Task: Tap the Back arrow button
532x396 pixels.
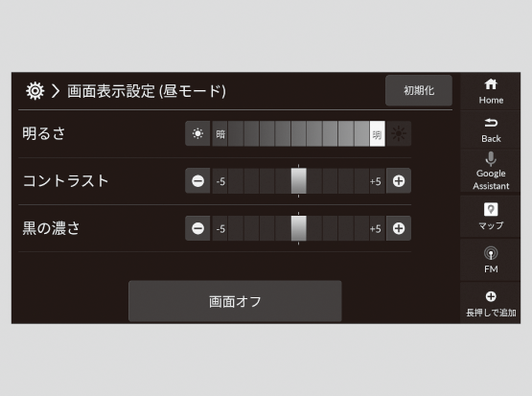Action: [x=491, y=130]
